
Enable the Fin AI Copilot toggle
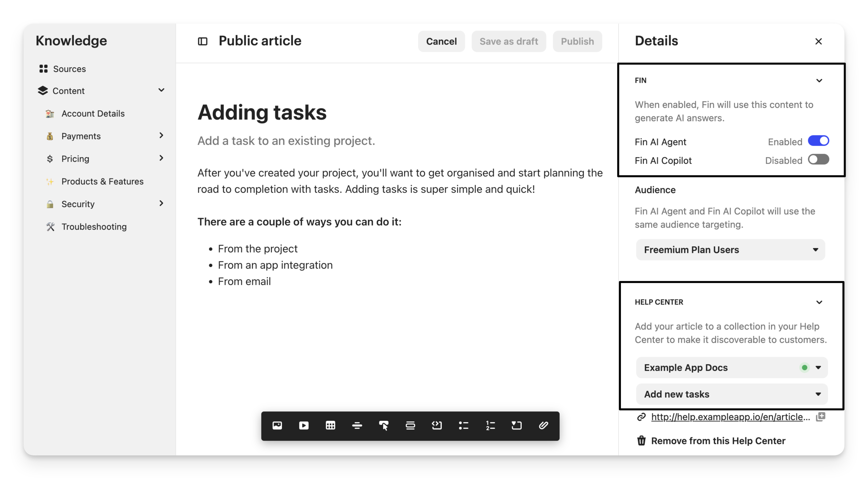point(818,160)
